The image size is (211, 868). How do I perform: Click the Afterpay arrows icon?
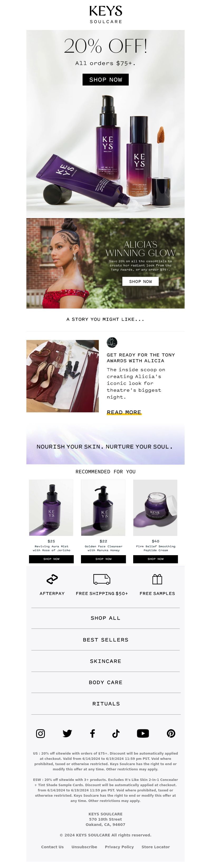[52, 579]
